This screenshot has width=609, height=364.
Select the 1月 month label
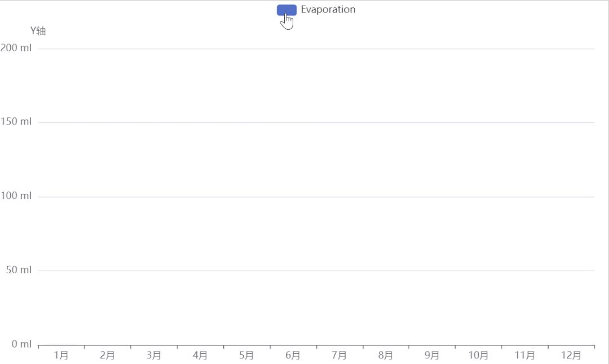(x=62, y=356)
